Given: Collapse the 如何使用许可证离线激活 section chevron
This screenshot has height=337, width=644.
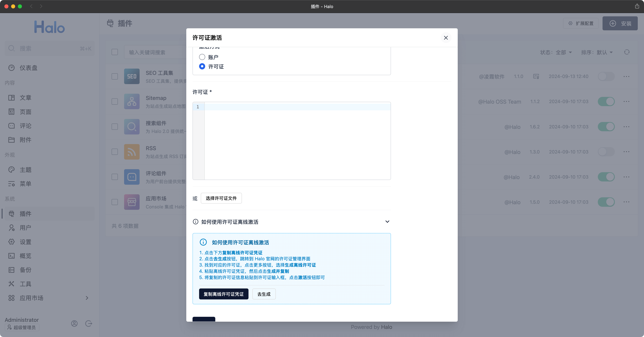Looking at the screenshot, I should [x=387, y=222].
